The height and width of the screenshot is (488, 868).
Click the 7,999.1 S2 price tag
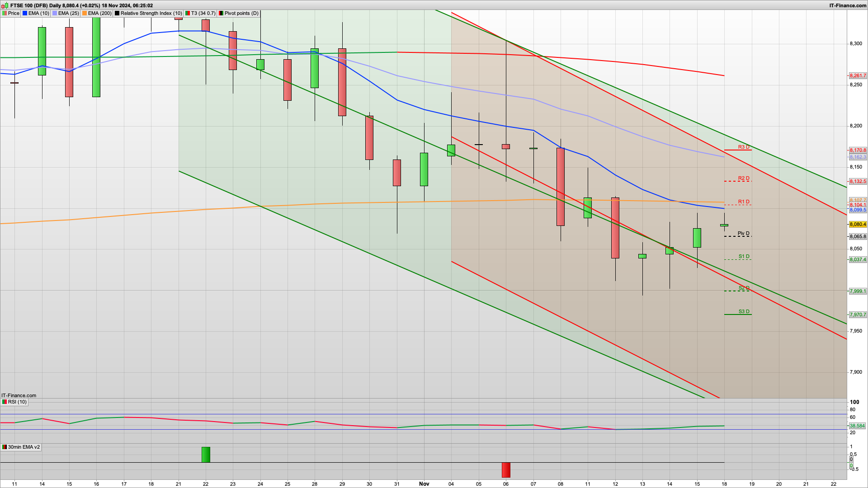tap(858, 291)
